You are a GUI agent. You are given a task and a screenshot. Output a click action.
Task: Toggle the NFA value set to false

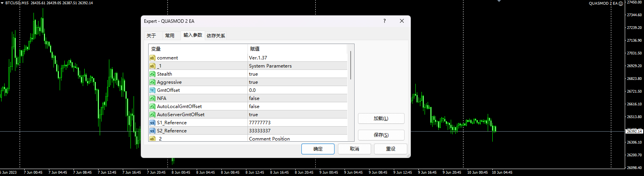click(x=254, y=98)
